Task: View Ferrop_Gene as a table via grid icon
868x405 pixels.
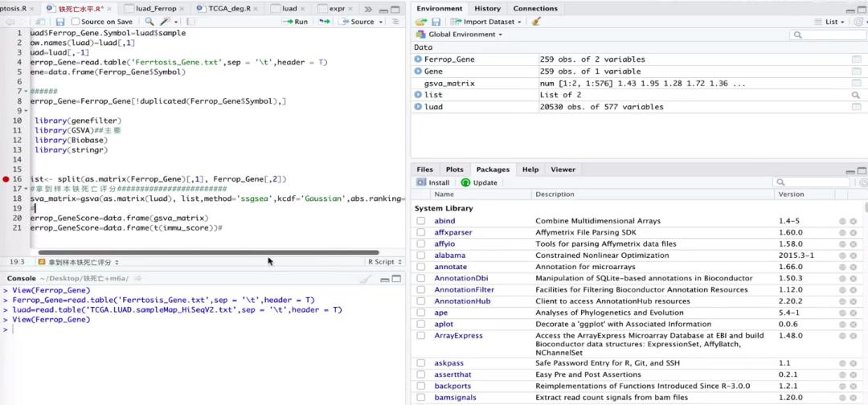Action: (x=856, y=59)
